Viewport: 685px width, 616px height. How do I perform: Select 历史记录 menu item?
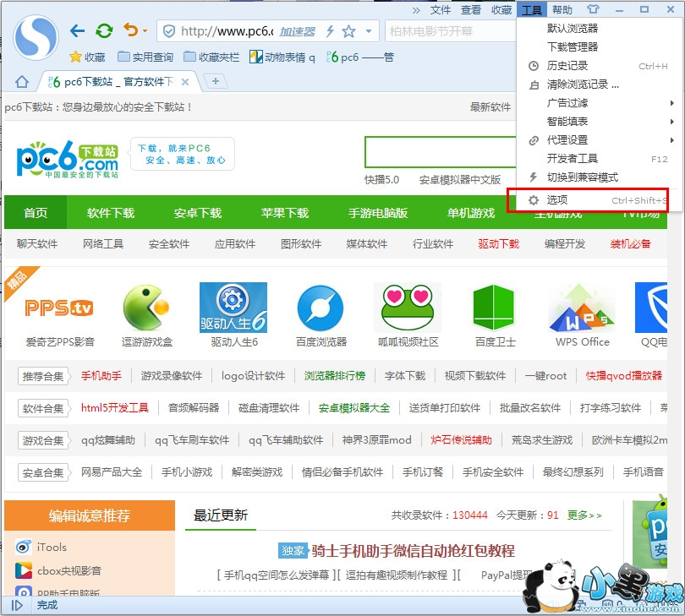(x=599, y=66)
